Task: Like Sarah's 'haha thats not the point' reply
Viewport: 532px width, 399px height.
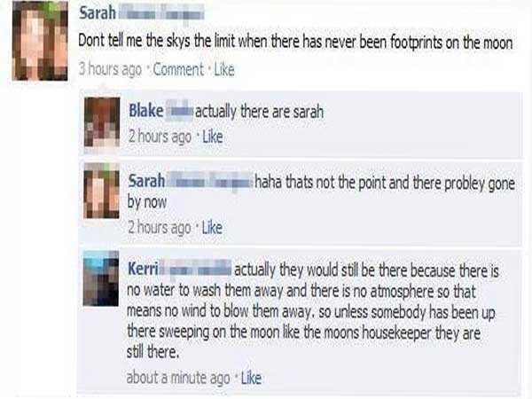Action: [x=212, y=227]
